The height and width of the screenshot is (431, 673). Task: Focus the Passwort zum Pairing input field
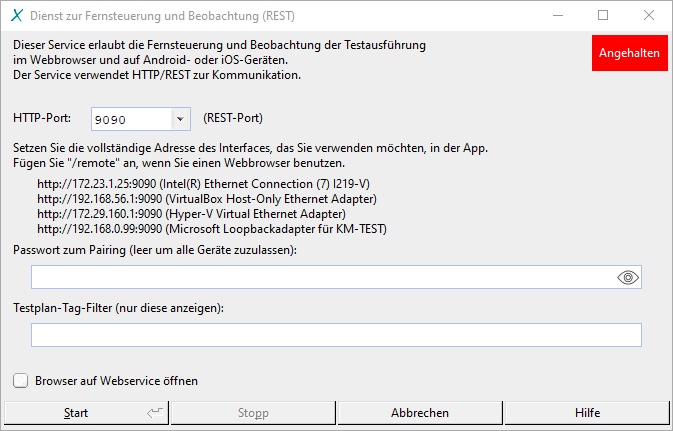pyautogui.click(x=320, y=278)
